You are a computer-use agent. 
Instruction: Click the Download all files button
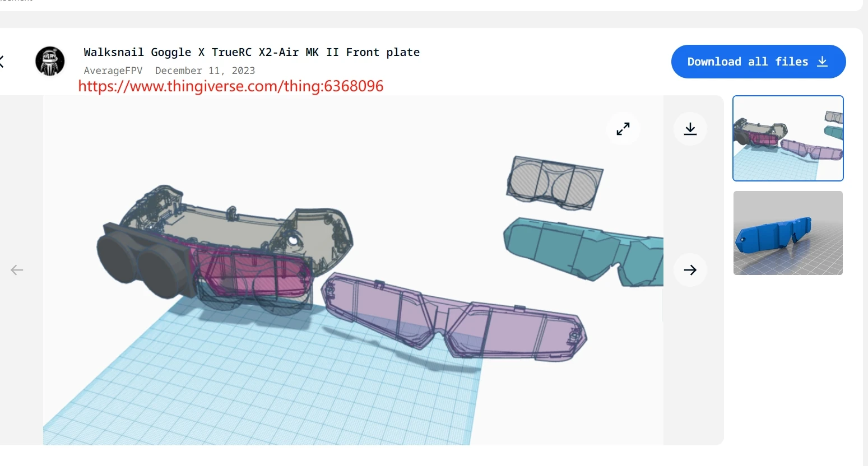tap(758, 62)
